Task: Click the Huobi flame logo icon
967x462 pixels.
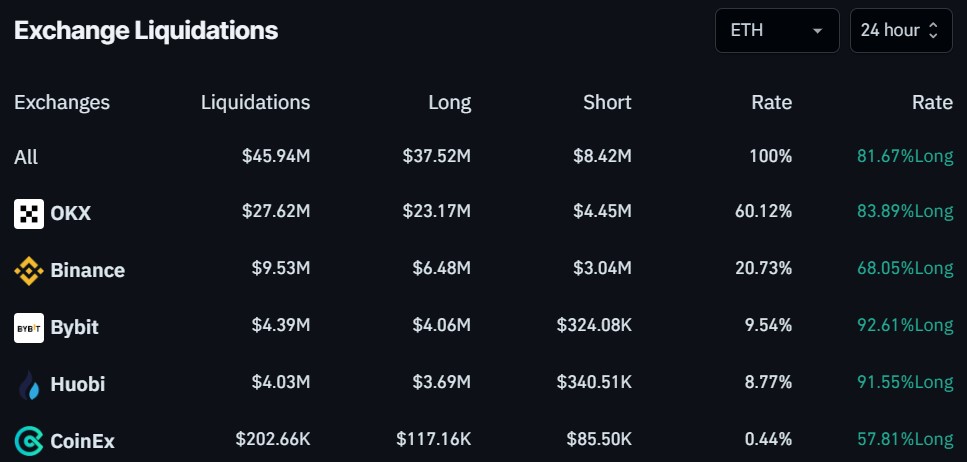Action: pos(29,384)
